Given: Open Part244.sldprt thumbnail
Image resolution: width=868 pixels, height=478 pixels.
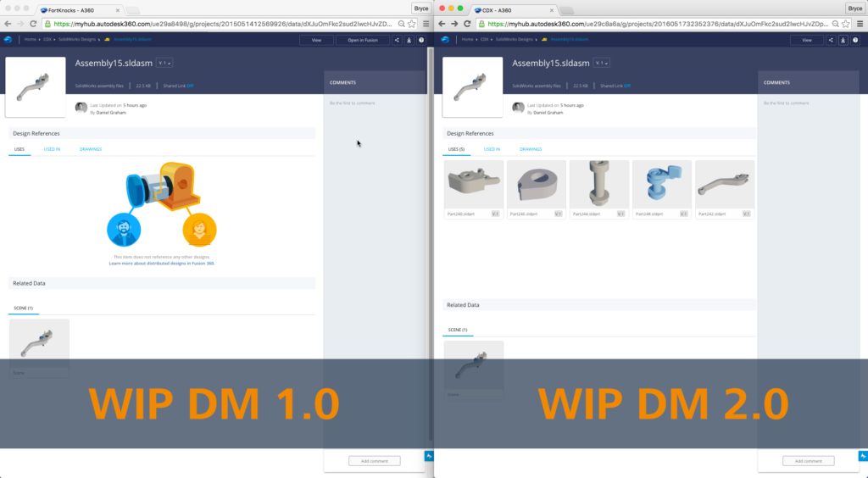Looking at the screenshot, I should tap(599, 184).
